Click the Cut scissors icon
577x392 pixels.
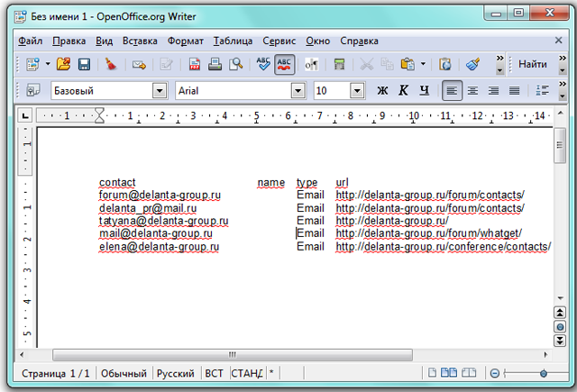[x=366, y=64]
